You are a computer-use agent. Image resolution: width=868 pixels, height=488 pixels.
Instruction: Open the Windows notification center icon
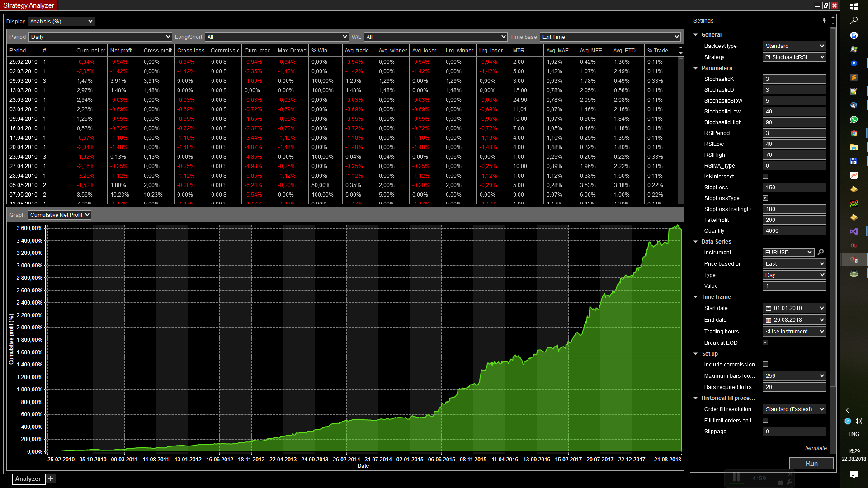click(854, 474)
